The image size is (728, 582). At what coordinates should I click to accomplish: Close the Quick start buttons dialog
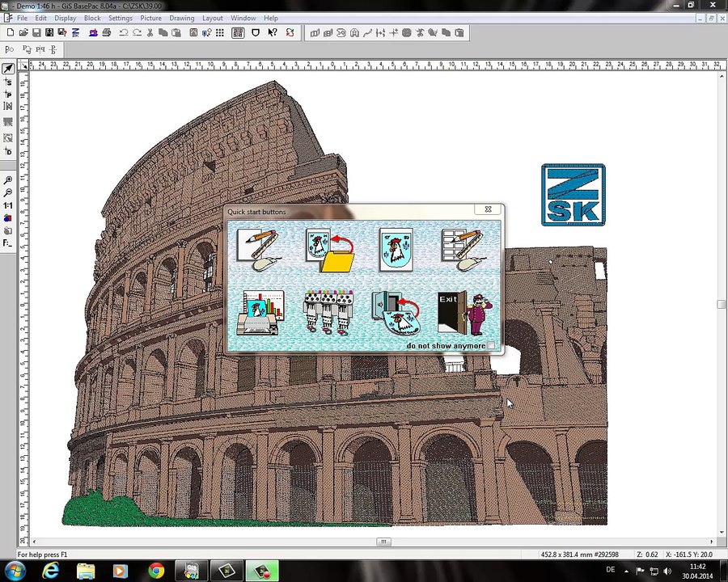[x=488, y=209]
